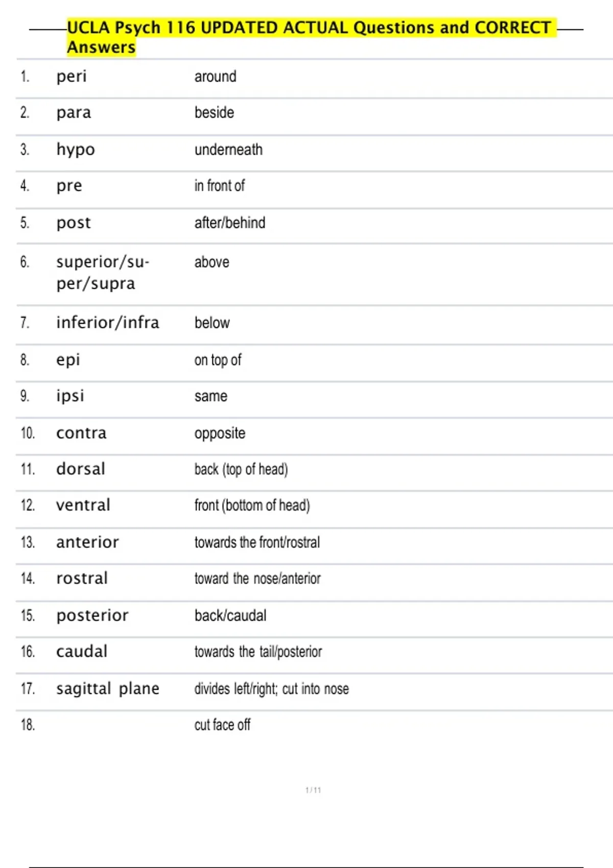Select the term 'sagittal plane'
This screenshot has width=613, height=868.
(x=108, y=689)
